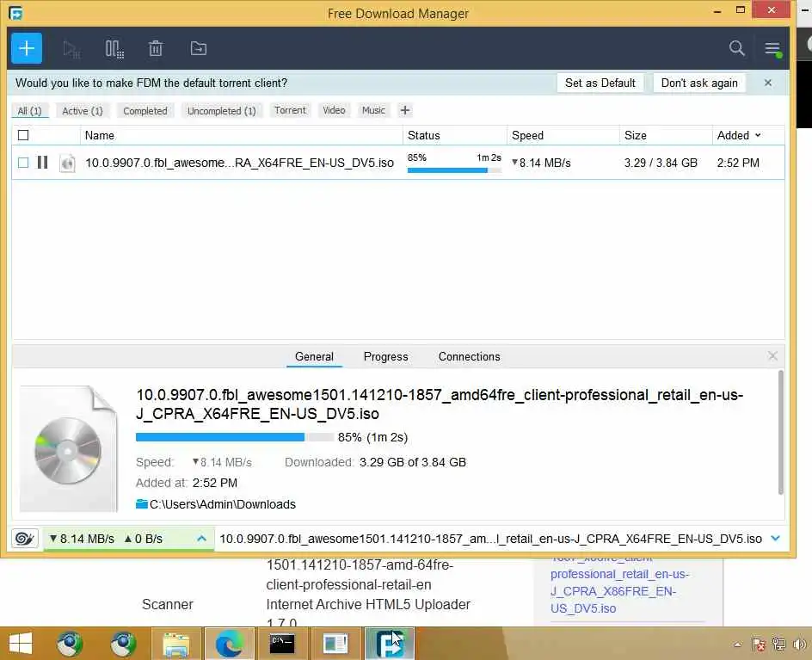Expand the speed panel up chevron
The height and width of the screenshot is (660, 812).
coord(202,539)
